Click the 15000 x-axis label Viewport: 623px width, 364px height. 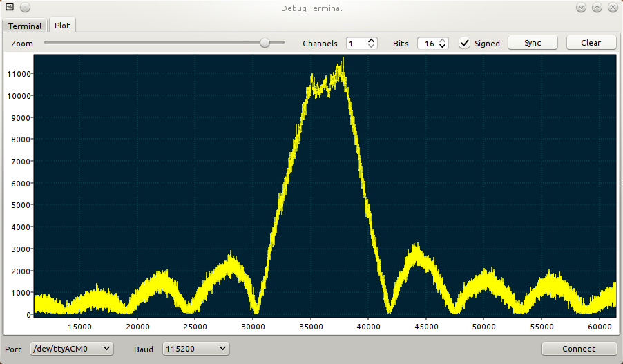click(79, 327)
